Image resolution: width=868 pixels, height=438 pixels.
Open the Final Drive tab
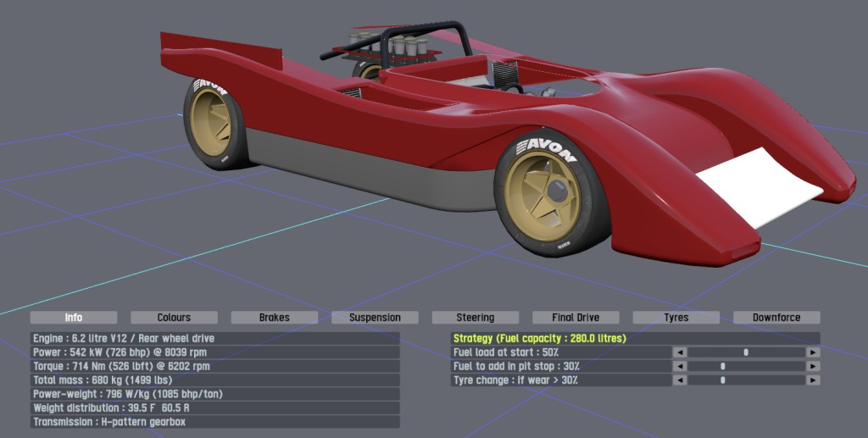coord(576,318)
